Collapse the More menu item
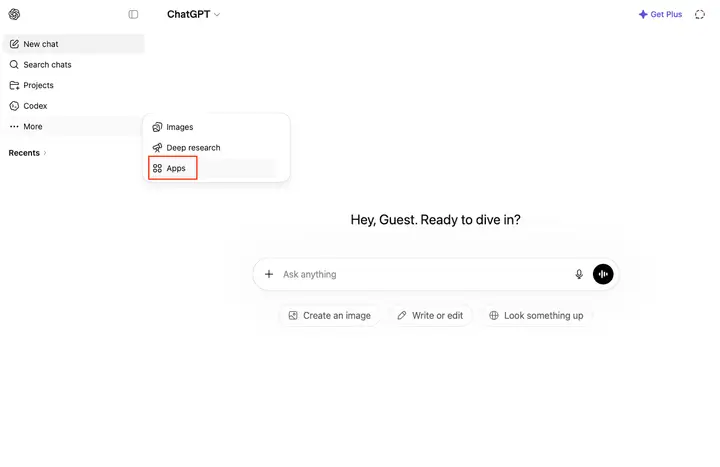The image size is (720, 467). click(x=73, y=126)
